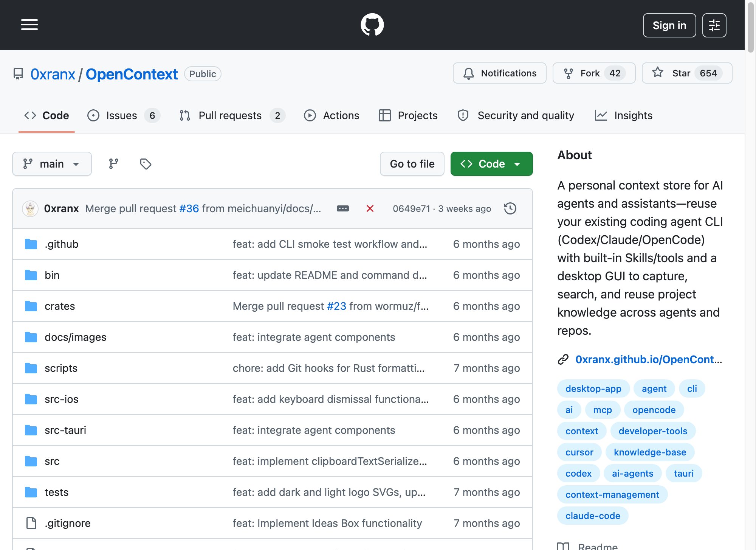Switch to the Issues tab
The image size is (756, 550).
(124, 115)
